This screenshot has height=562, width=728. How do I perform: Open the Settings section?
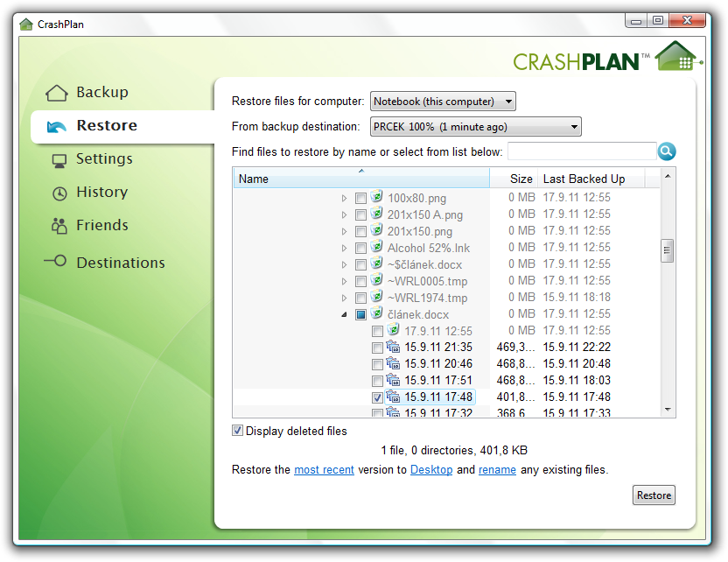click(x=104, y=158)
